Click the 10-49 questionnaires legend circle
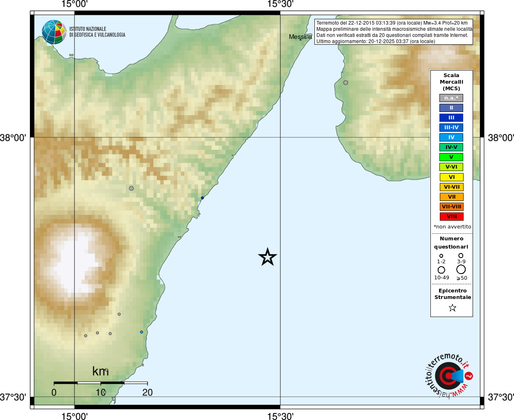 pyautogui.click(x=441, y=270)
